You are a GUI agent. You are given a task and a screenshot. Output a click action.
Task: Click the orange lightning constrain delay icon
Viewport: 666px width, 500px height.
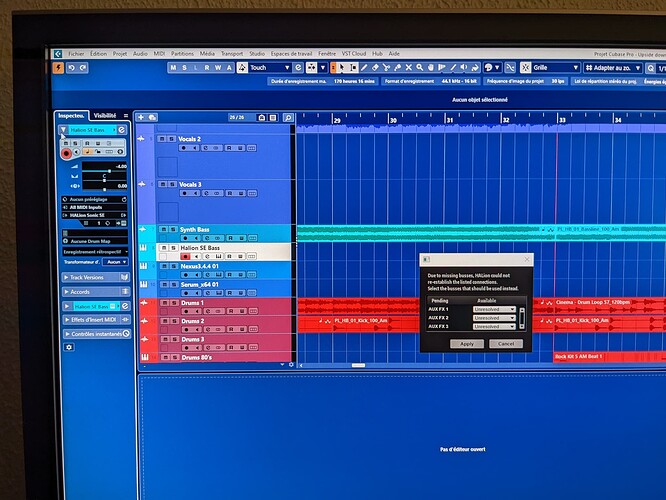[58, 68]
